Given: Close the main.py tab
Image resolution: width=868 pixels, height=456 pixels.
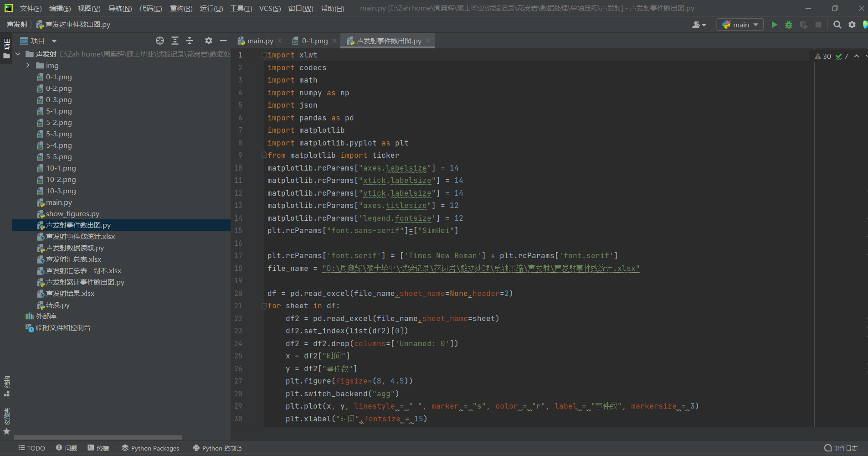Looking at the screenshot, I should coord(280,41).
